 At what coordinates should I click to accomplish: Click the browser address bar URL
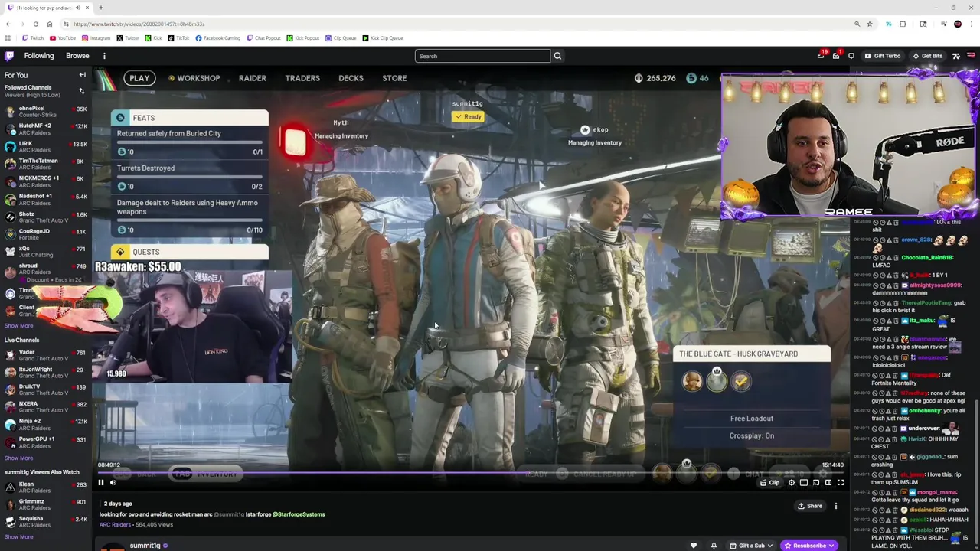pyautogui.click(x=139, y=24)
